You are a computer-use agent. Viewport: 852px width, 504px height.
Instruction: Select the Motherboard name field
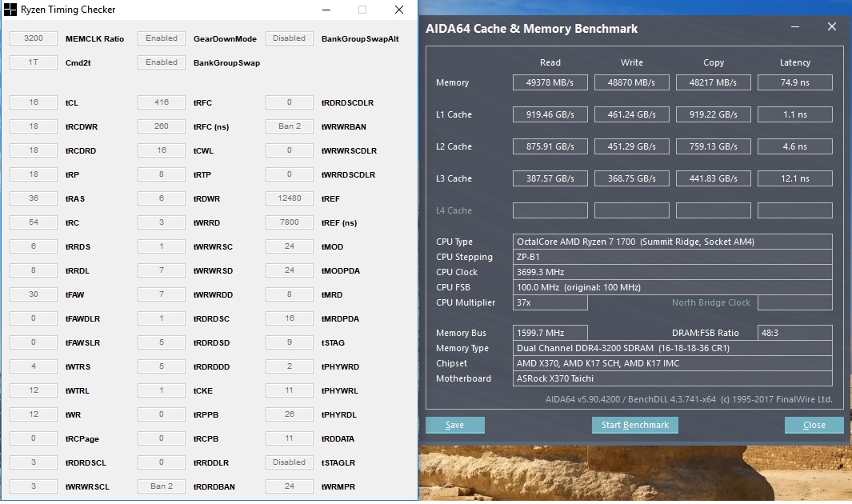click(x=672, y=378)
